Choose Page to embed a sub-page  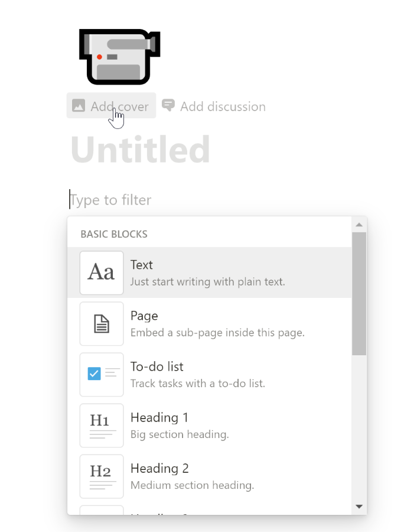210,324
